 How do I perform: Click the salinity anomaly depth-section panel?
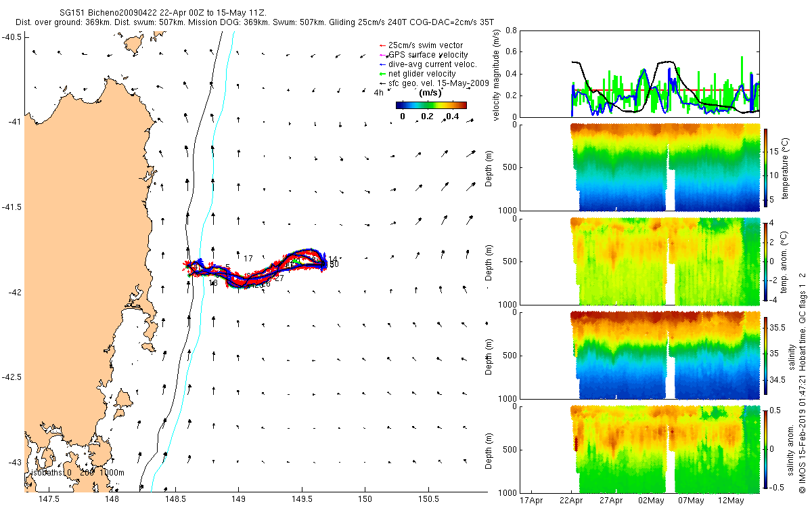665,448
